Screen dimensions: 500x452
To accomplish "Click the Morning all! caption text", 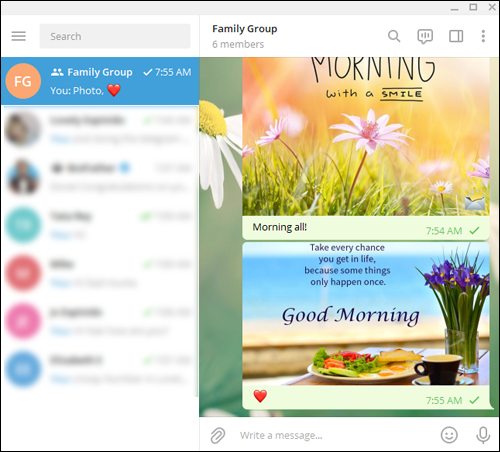I will (x=279, y=227).
